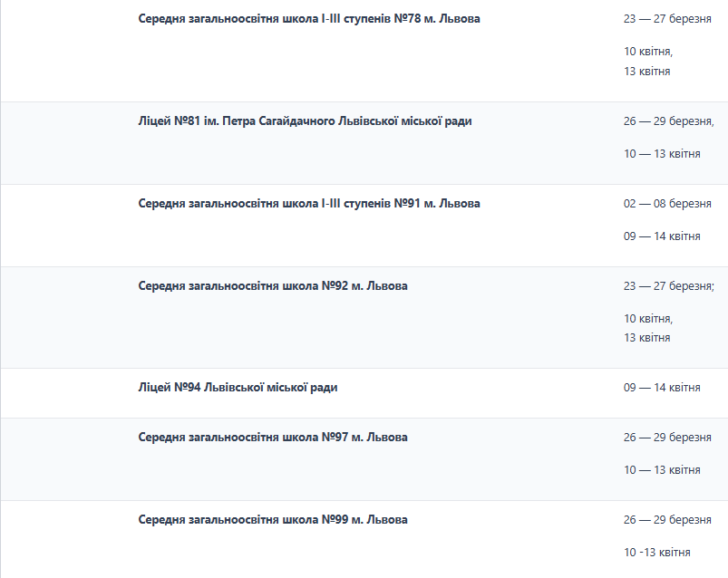Click 10 — 13 квітня date for Ліцей №81
The width and height of the screenshot is (728, 578).
[x=662, y=154]
